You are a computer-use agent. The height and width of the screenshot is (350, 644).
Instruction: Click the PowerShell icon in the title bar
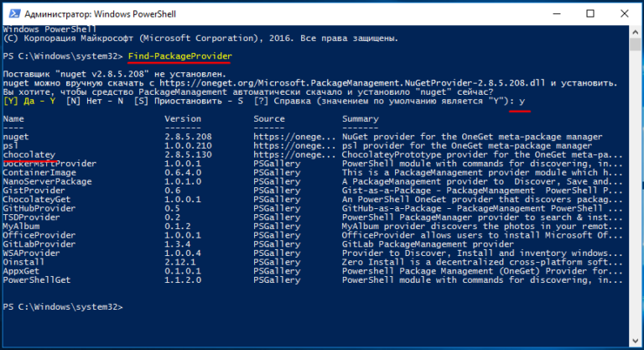(x=11, y=12)
